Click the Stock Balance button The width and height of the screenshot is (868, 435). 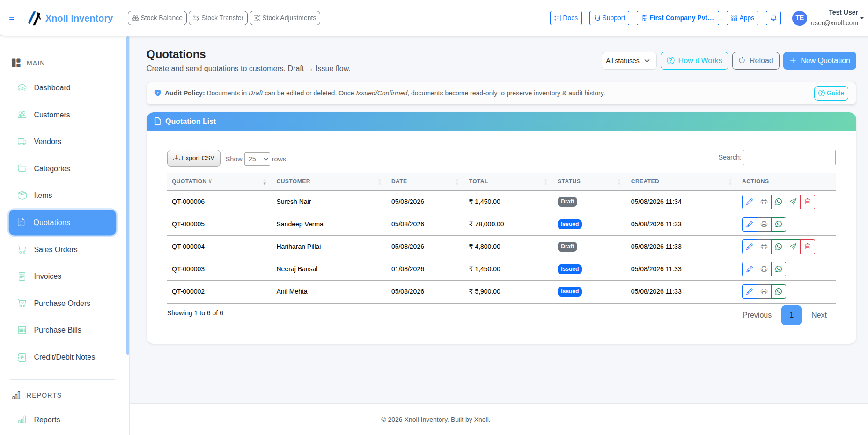[157, 18]
